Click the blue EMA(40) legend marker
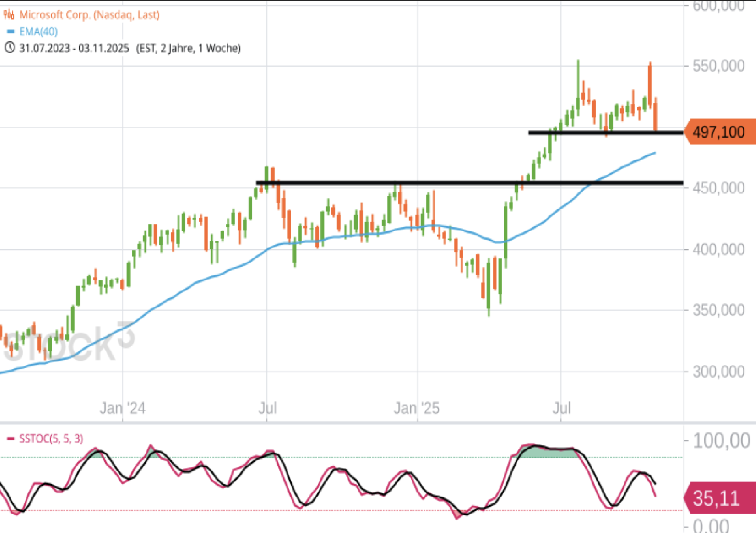The height and width of the screenshot is (533, 756). click(11, 32)
